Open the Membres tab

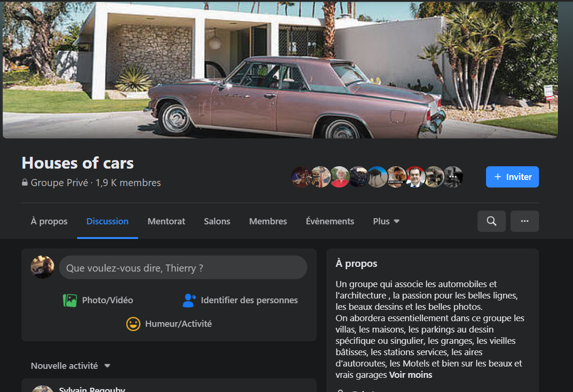pyautogui.click(x=268, y=221)
